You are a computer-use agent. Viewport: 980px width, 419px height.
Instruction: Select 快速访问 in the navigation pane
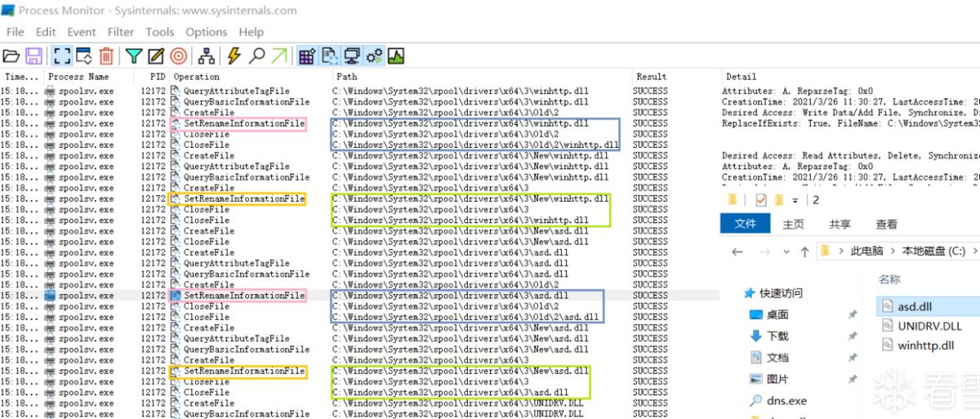pyautogui.click(x=781, y=292)
